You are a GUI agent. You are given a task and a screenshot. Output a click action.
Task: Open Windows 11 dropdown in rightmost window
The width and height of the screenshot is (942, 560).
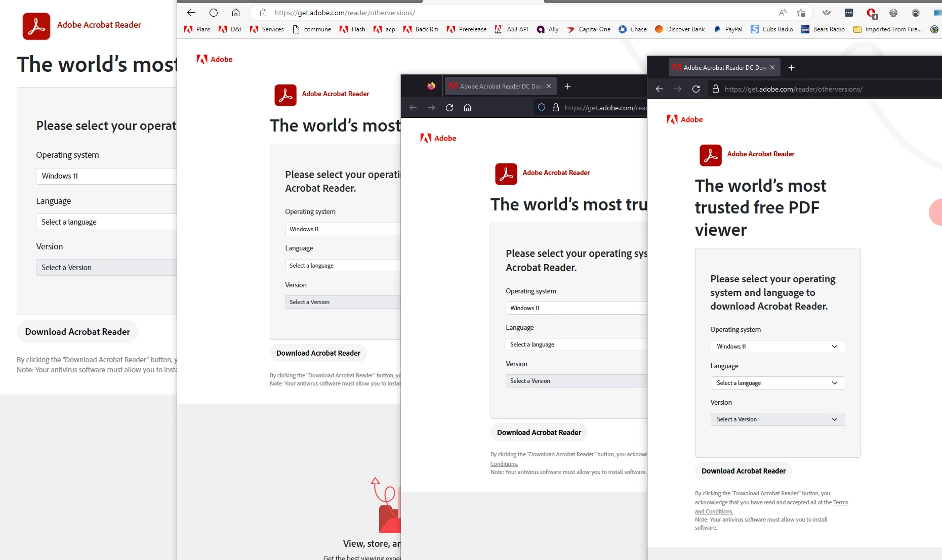[x=777, y=347]
